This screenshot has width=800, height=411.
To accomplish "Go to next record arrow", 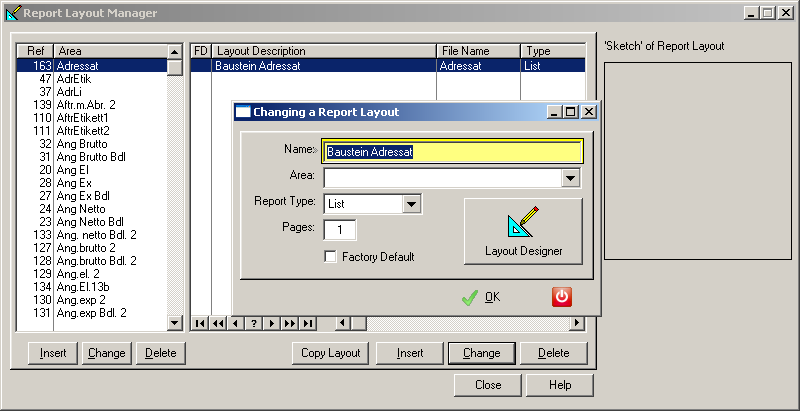I will (271, 323).
